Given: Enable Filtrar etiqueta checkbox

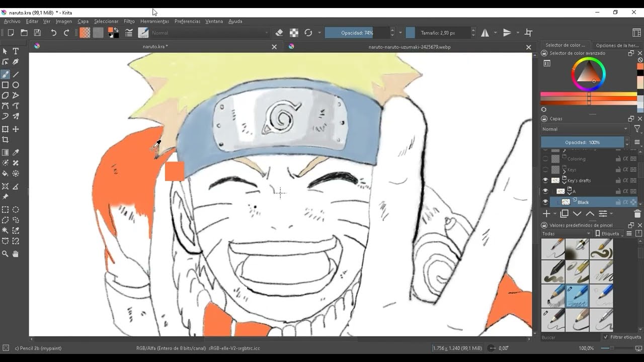Looking at the screenshot, I should [x=605, y=337].
